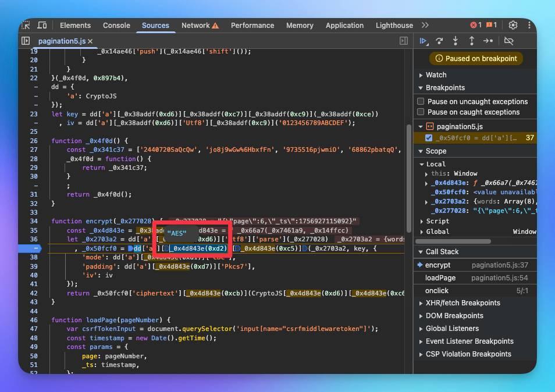
Task: Expand the this: Window scope entry
Action: tap(426, 174)
